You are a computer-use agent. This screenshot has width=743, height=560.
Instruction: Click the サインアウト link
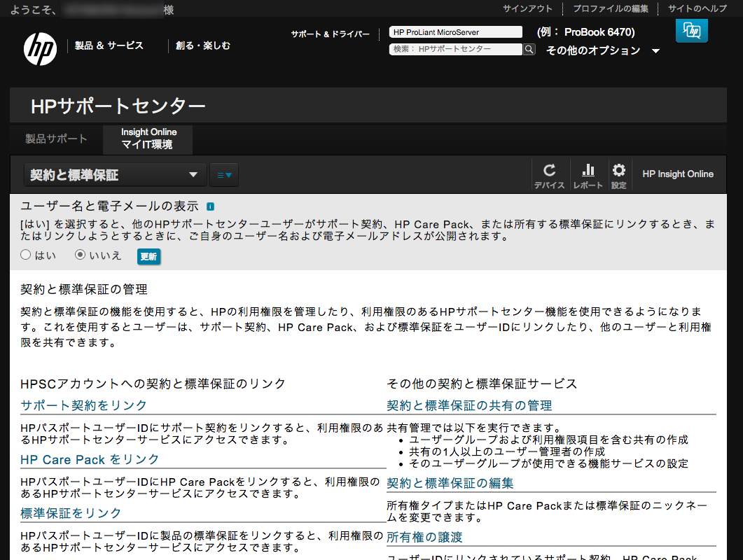click(527, 8)
